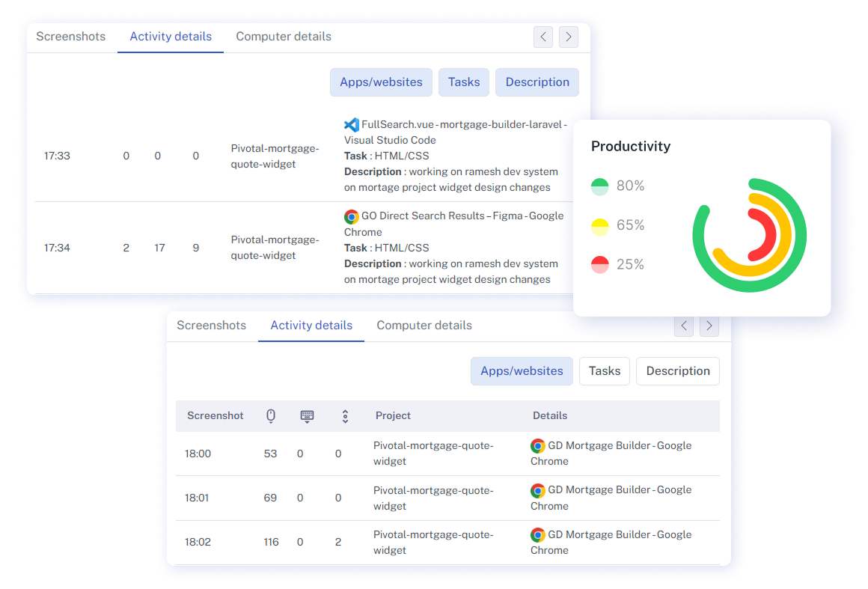The width and height of the screenshot is (868, 589).
Task: Click the green 80% productivity indicator
Action: [x=600, y=186]
